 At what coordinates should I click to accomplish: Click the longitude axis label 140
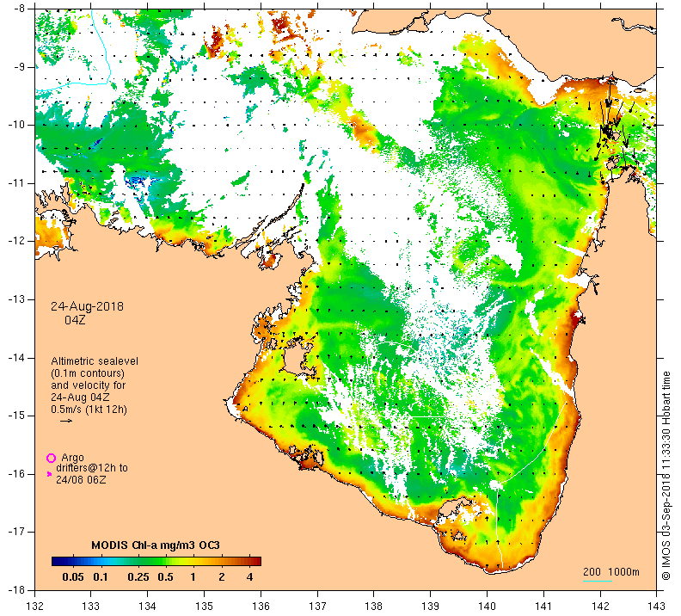pos(487,606)
